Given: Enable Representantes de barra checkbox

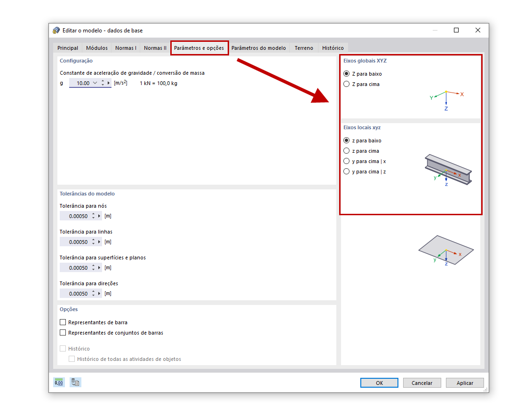Looking at the screenshot, I should 63,322.
